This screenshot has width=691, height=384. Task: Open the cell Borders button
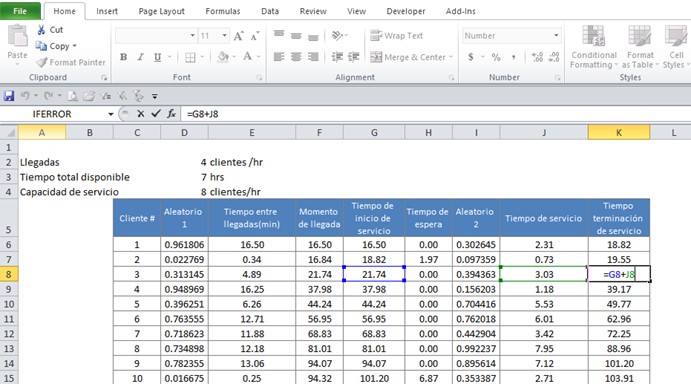pos(190,57)
